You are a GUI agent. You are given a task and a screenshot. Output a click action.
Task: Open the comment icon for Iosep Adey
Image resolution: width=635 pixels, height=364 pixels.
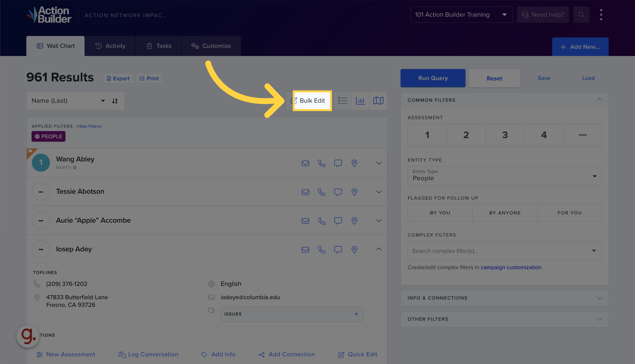click(x=338, y=249)
